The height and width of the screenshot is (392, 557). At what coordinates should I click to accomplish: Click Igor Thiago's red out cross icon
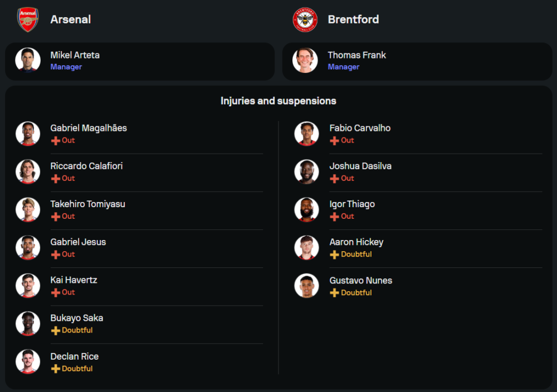point(334,217)
